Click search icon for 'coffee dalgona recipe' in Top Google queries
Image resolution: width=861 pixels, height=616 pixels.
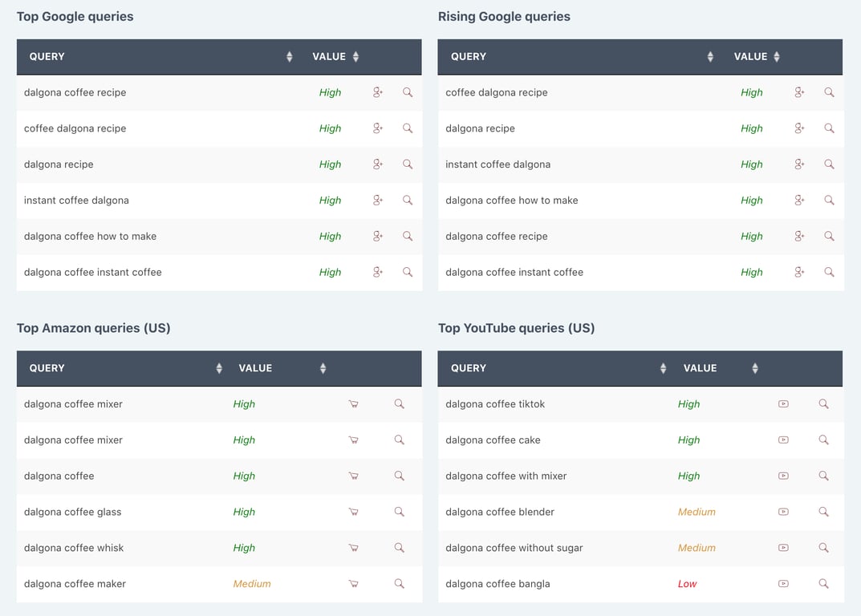(x=408, y=128)
